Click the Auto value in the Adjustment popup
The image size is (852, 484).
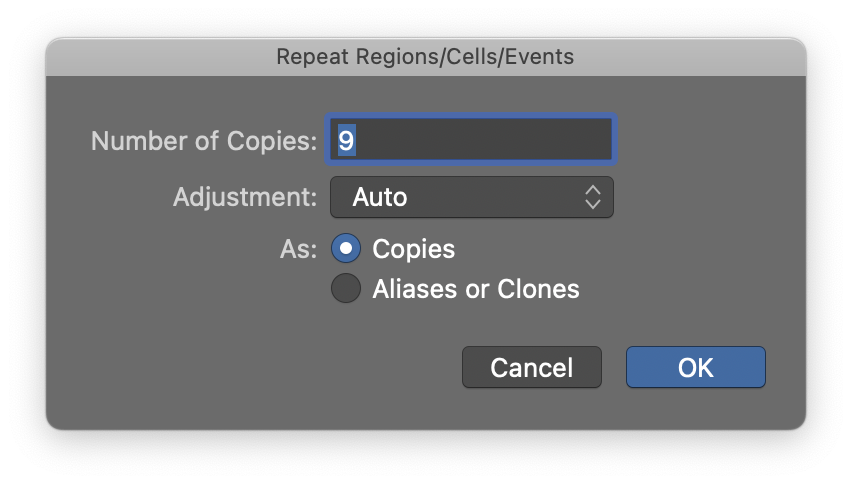click(380, 197)
